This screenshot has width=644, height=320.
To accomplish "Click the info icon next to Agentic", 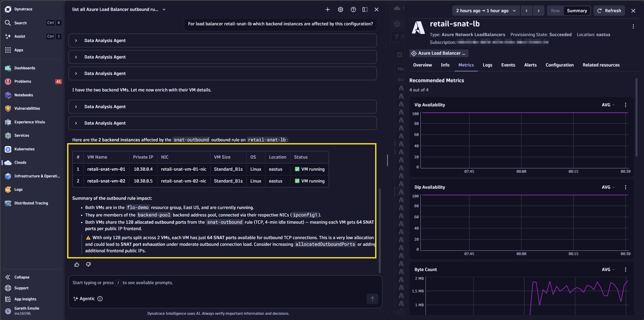I will click(100, 299).
